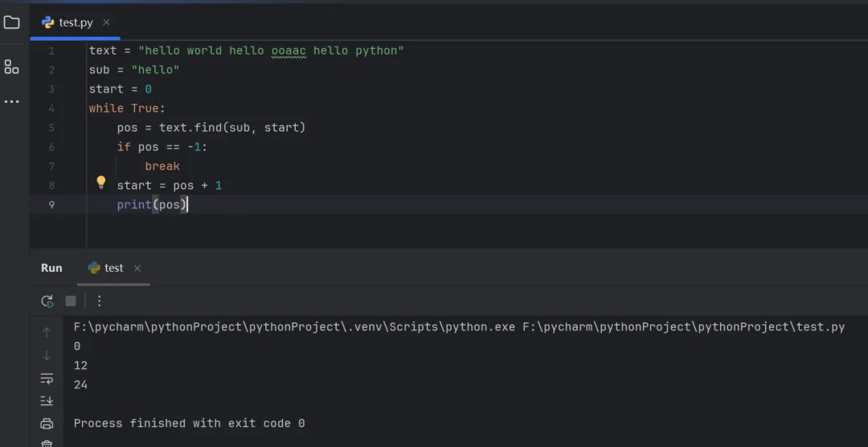Click the up arrow in the console sidebar
This screenshot has height=447, width=868.
(47, 332)
